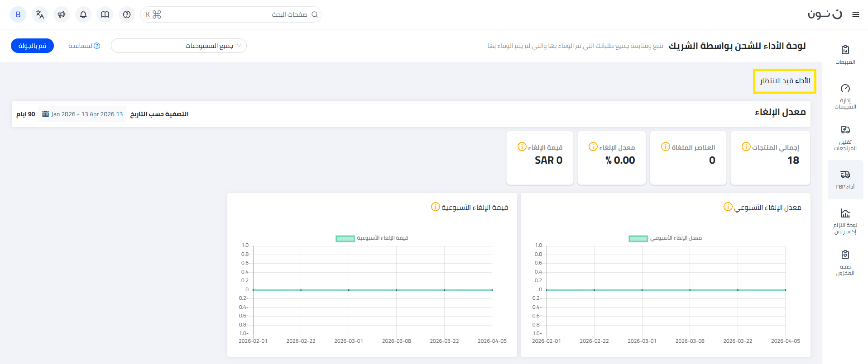This screenshot has height=364, width=868.
Task: Click the announcements megaphone icon
Action: (x=62, y=14)
